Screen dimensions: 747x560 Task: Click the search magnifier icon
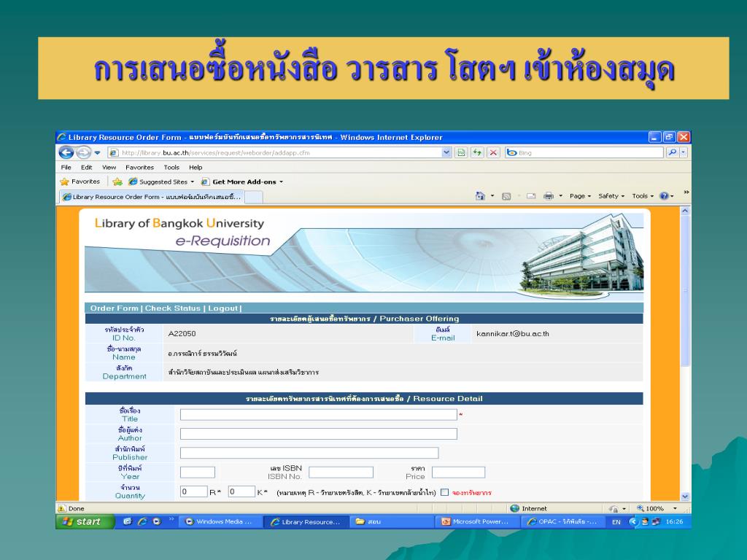tap(672, 153)
